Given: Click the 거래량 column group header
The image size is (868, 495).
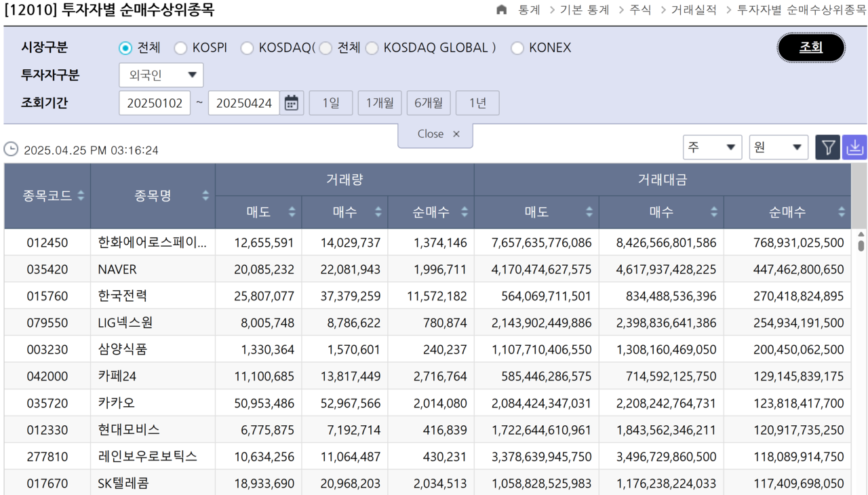Looking at the screenshot, I should pyautogui.click(x=344, y=180).
